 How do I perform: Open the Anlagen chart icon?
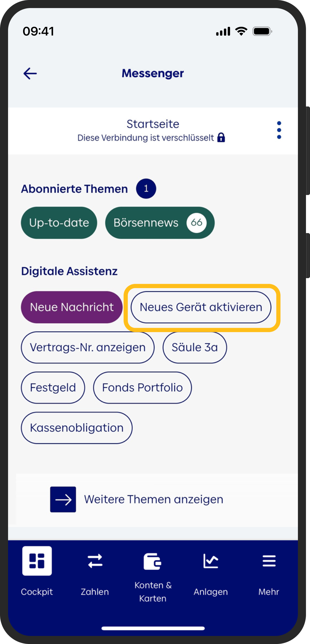point(211,561)
